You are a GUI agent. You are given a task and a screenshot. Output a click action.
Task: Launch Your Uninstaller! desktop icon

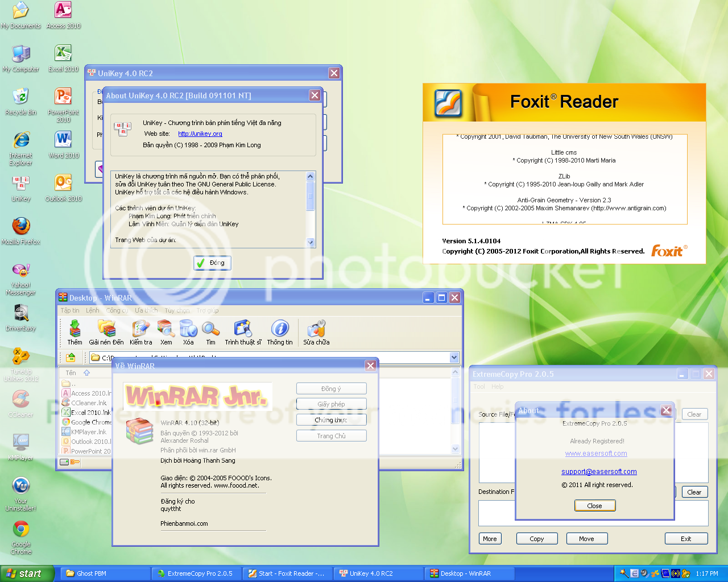tap(20, 494)
